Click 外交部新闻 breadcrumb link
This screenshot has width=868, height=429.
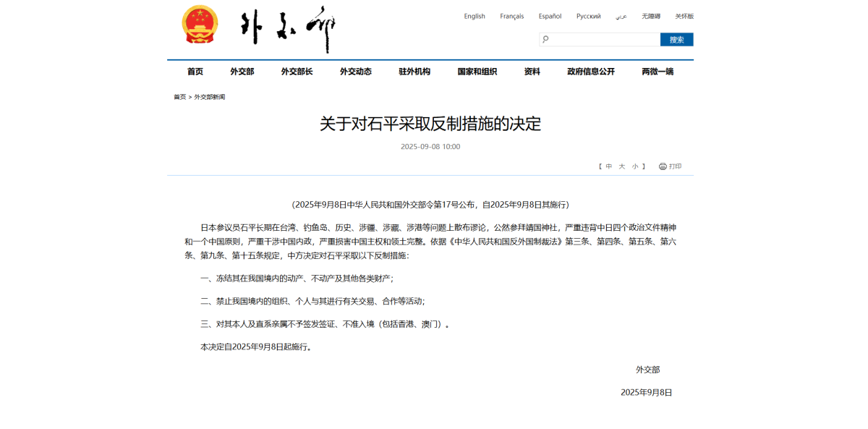pos(210,97)
